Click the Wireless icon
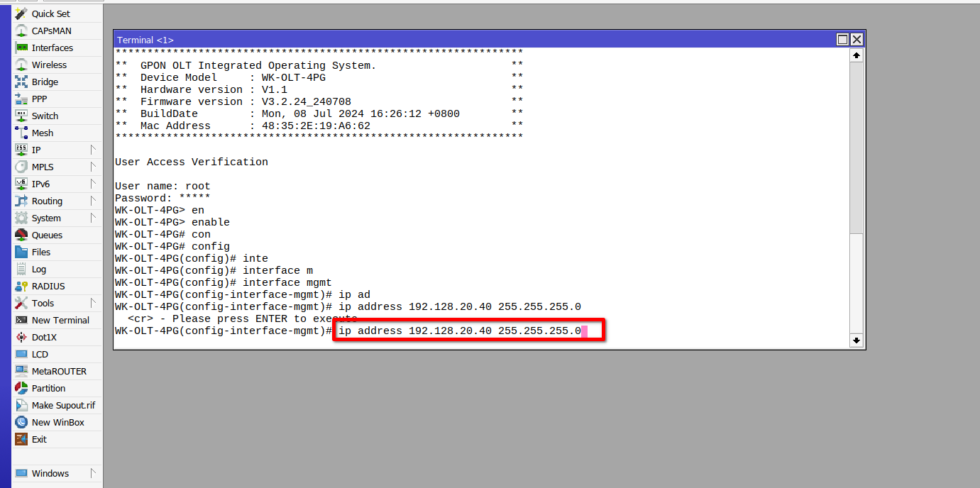The width and height of the screenshot is (980, 488). [50, 65]
